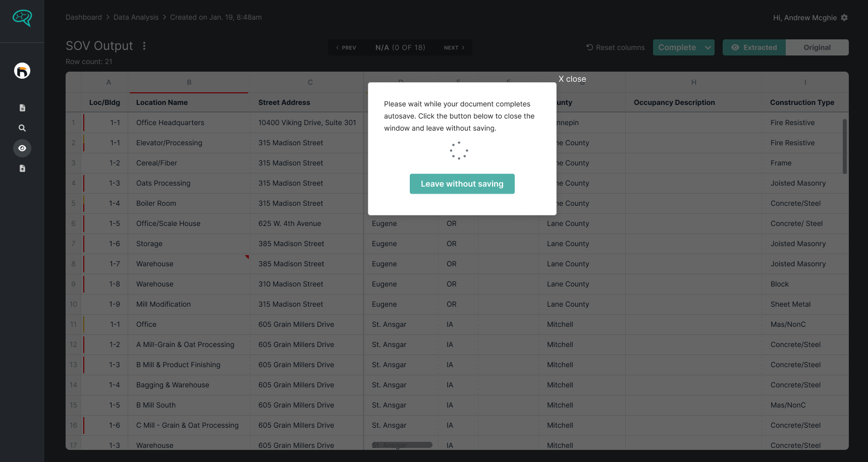Click the PREV navigation button

pyautogui.click(x=346, y=47)
